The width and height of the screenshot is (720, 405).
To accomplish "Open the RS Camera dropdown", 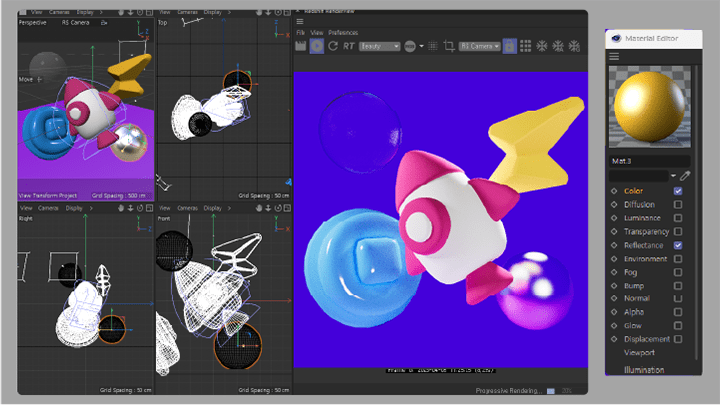I will click(479, 46).
